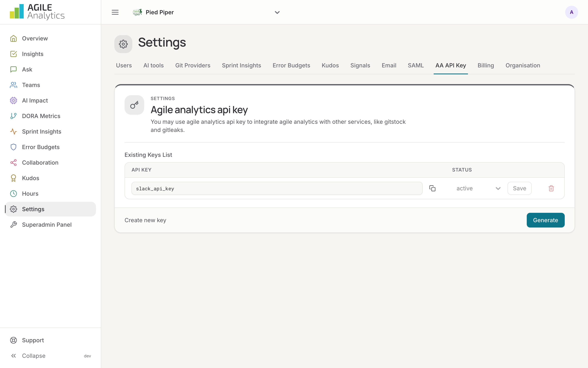
Task: Navigate to Collaboration
Action: [50, 163]
